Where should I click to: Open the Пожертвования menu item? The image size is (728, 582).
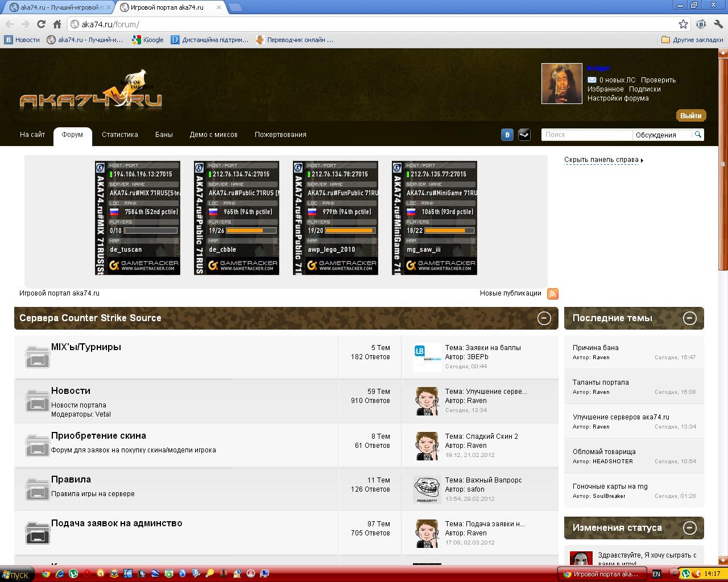pyautogui.click(x=280, y=135)
